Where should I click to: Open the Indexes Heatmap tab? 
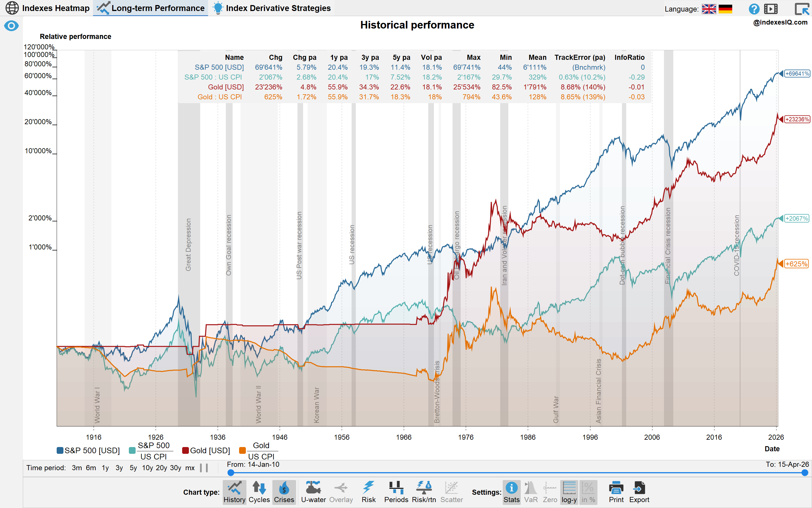(48, 8)
